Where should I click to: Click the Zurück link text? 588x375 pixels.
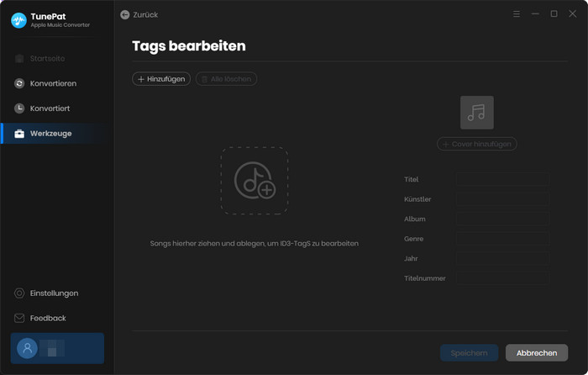click(145, 14)
